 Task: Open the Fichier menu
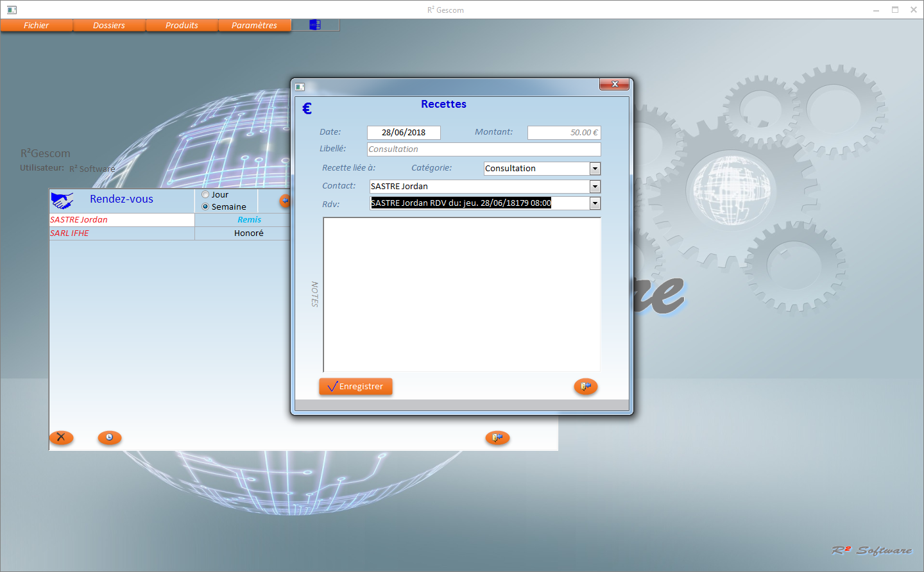coord(37,25)
